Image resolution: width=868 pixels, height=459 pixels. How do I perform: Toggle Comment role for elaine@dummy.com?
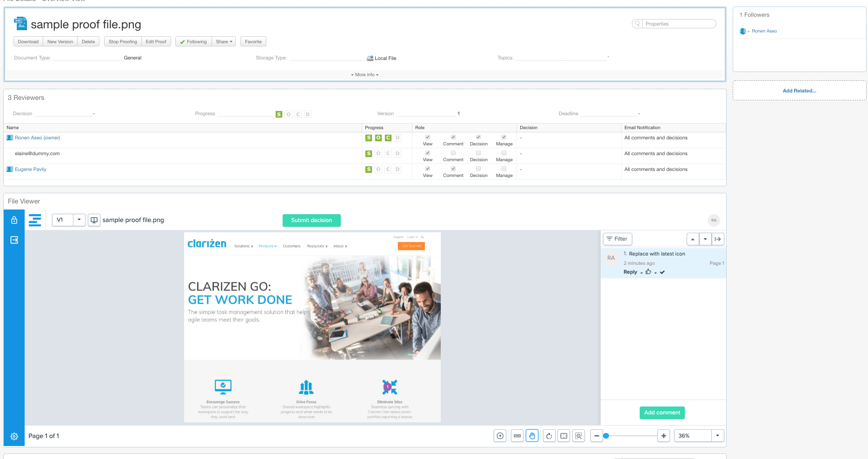pos(453,153)
